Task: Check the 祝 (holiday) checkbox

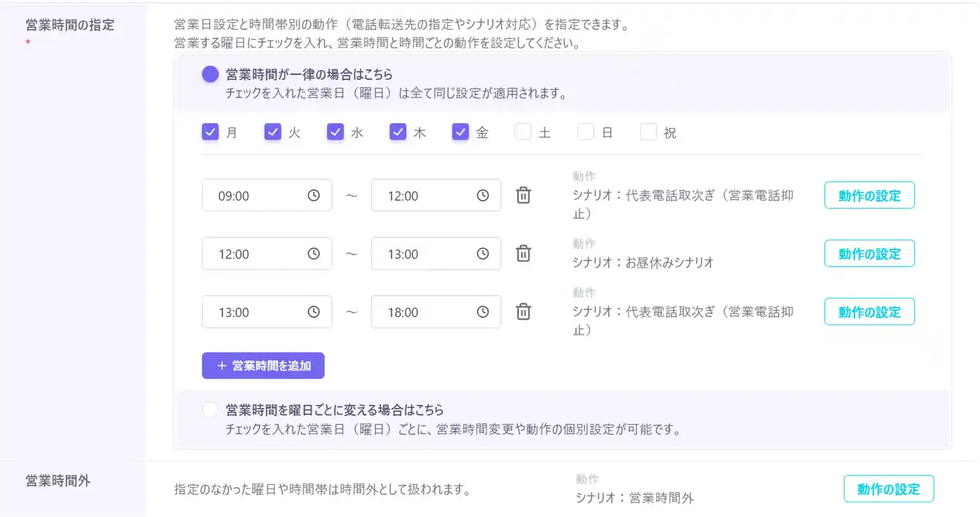Action: pyautogui.click(x=648, y=132)
